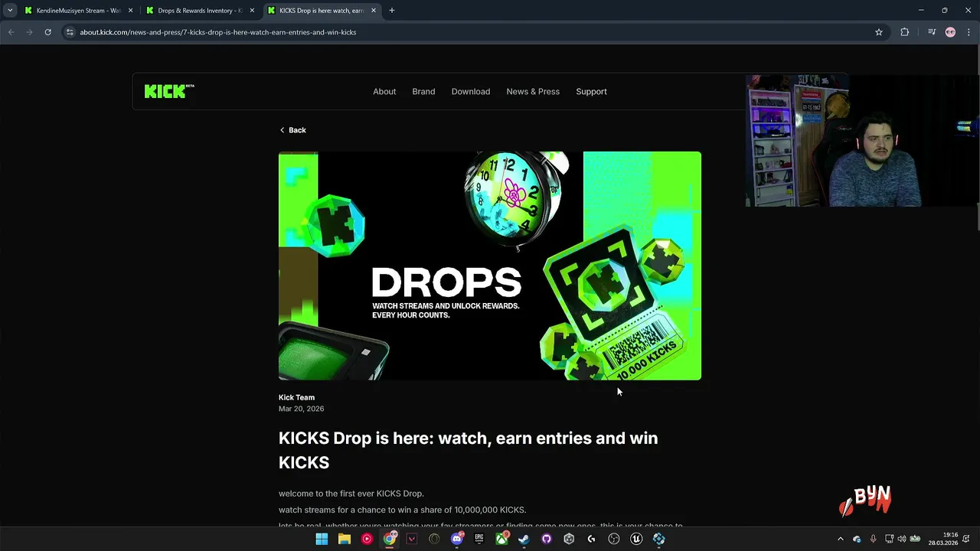Viewport: 980px width, 551px height.
Task: View site information icon in address bar
Action: click(70, 32)
